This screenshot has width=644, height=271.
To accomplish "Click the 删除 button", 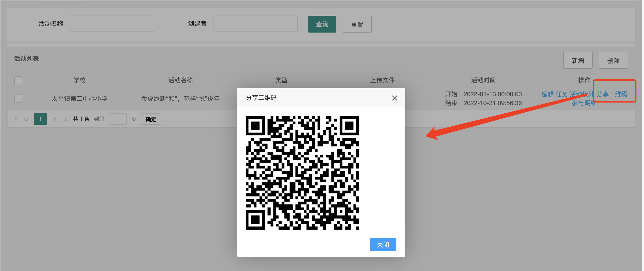I will pyautogui.click(x=613, y=60).
